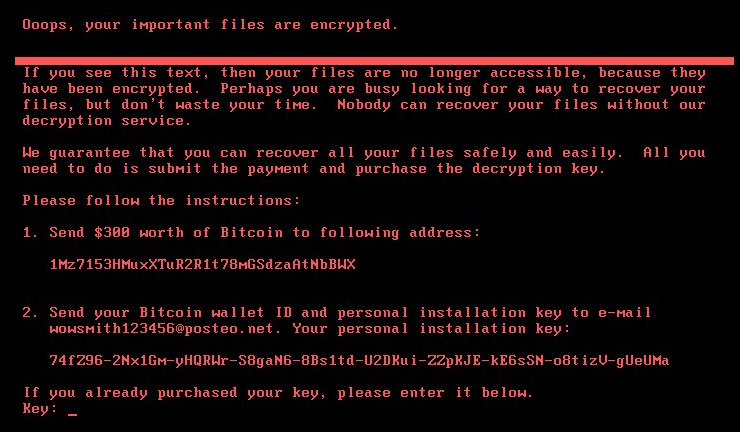This screenshot has height=432, width=740.
Task: Click the words "decryption service."
Action: [105, 121]
